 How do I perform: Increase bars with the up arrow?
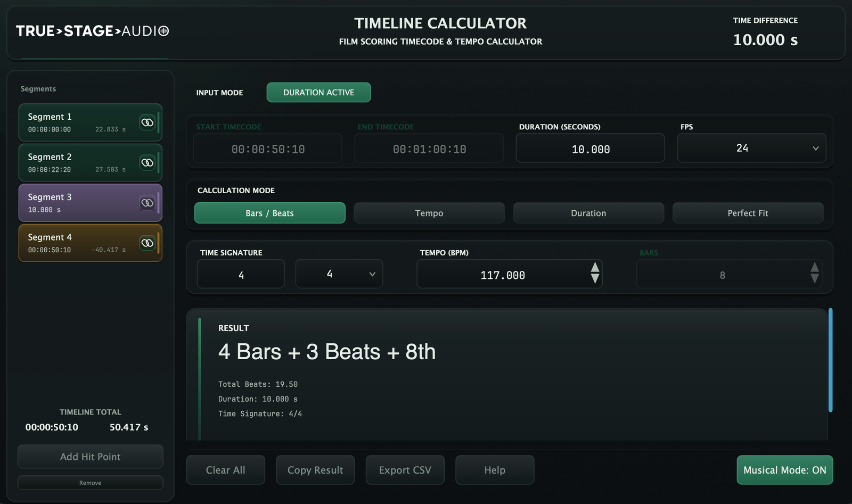coord(814,268)
